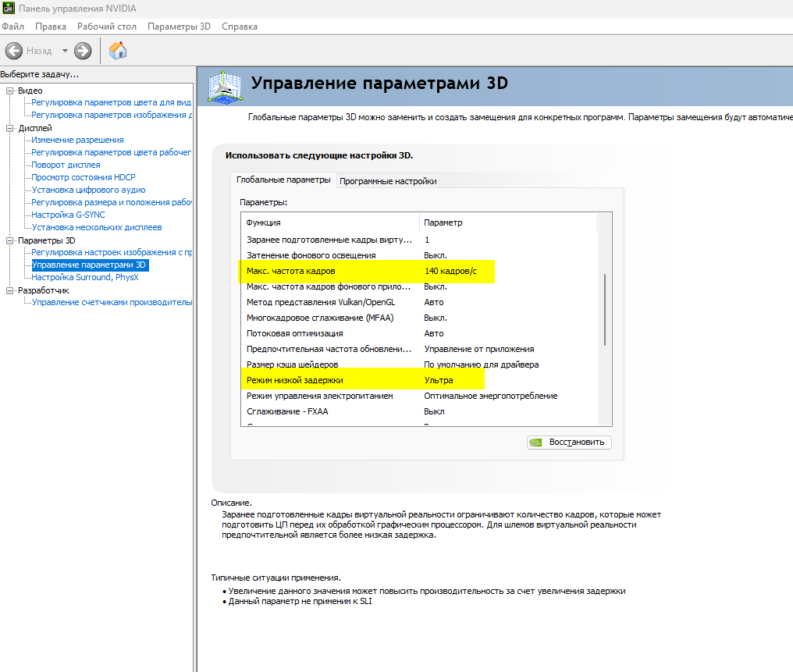Open Изменение разрешения link
The height and width of the screenshot is (672, 793).
tap(77, 140)
